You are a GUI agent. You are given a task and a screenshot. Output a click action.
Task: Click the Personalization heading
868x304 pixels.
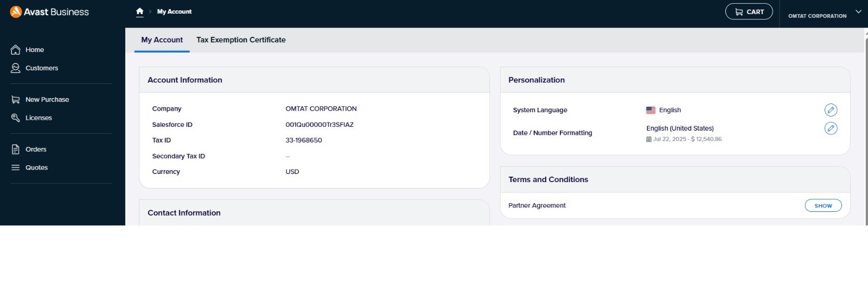point(537,80)
